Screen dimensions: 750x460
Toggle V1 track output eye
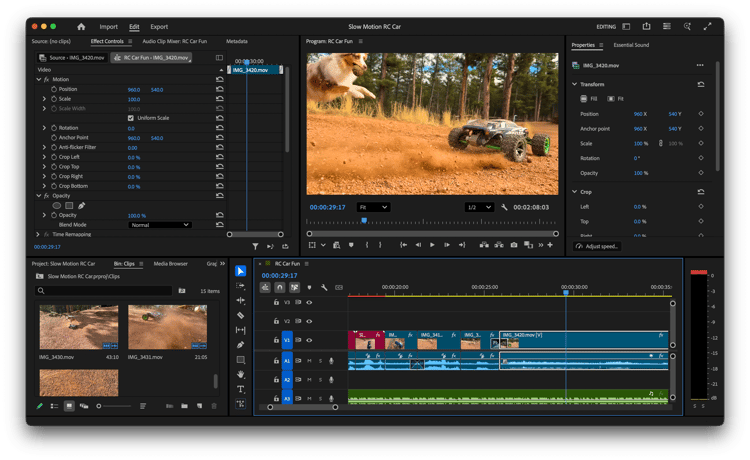pyautogui.click(x=309, y=340)
